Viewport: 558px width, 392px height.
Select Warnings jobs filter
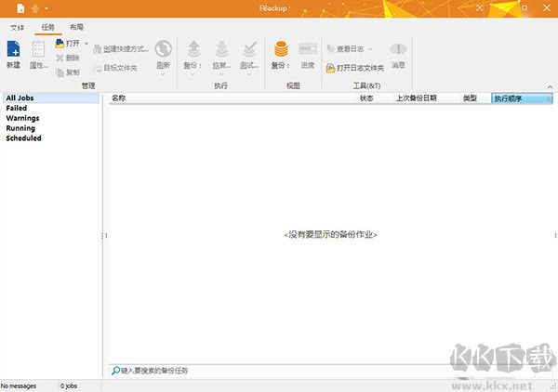tap(22, 118)
